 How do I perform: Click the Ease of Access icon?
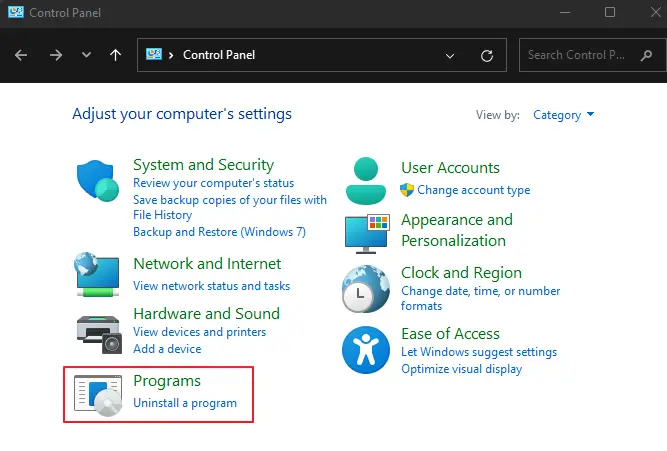[365, 350]
